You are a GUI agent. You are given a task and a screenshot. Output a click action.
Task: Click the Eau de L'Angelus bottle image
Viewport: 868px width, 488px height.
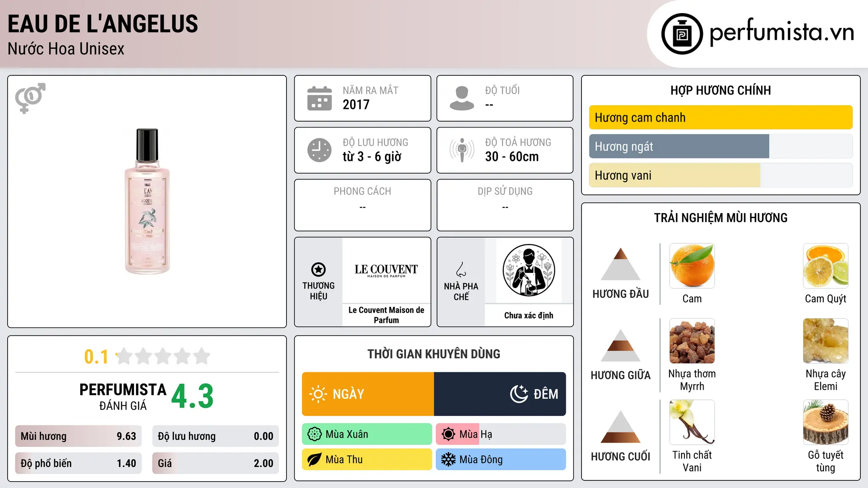147,201
